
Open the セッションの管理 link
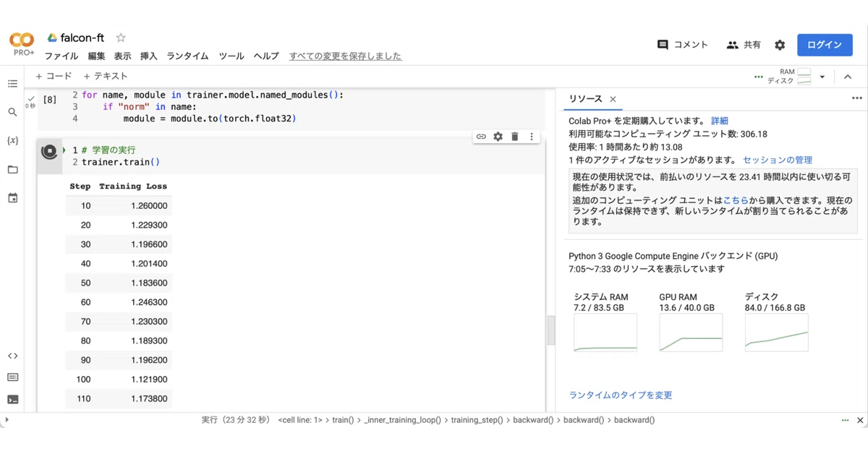tap(778, 160)
